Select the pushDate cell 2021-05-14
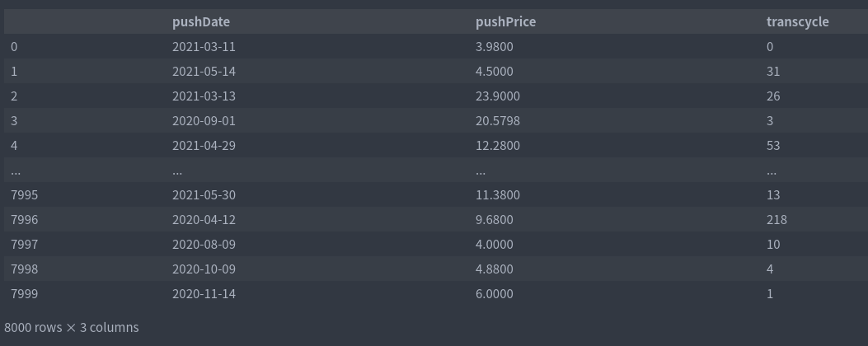Screen dimensions: 868x346 [204, 72]
